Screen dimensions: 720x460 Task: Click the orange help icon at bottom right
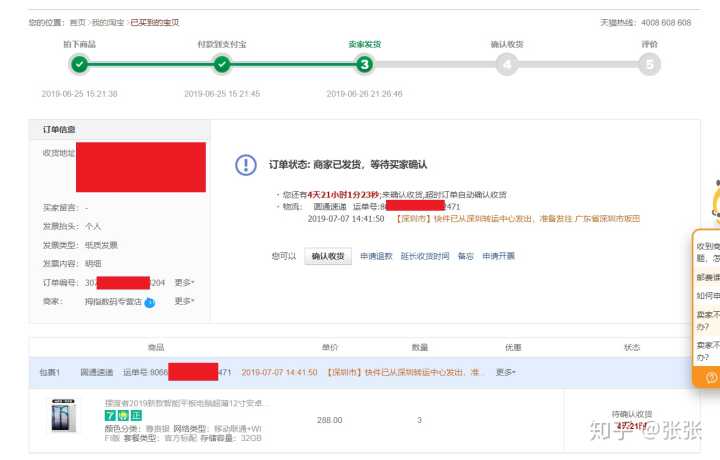tap(711, 377)
